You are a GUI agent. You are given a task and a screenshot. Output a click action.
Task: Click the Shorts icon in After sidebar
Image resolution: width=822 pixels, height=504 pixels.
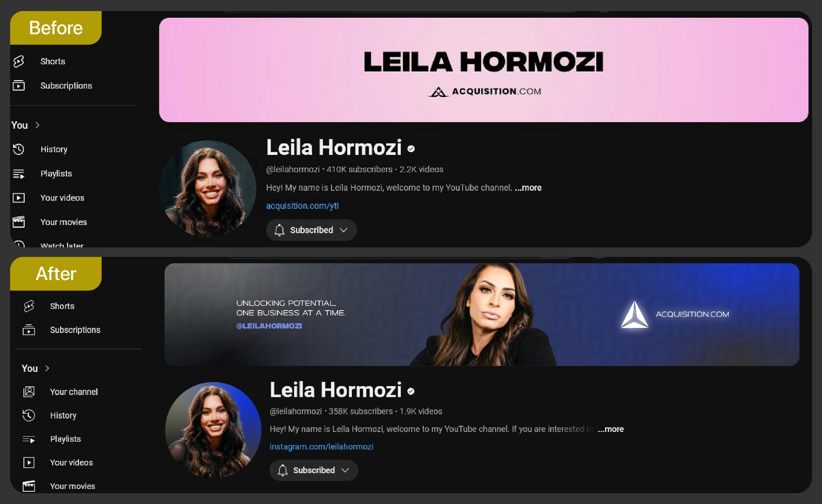point(29,306)
